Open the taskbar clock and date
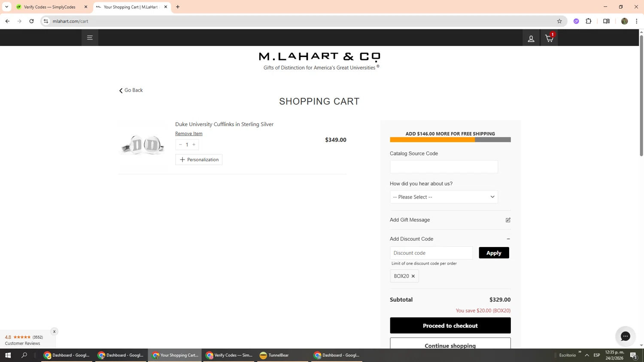This screenshot has height=362, width=644. (614, 355)
